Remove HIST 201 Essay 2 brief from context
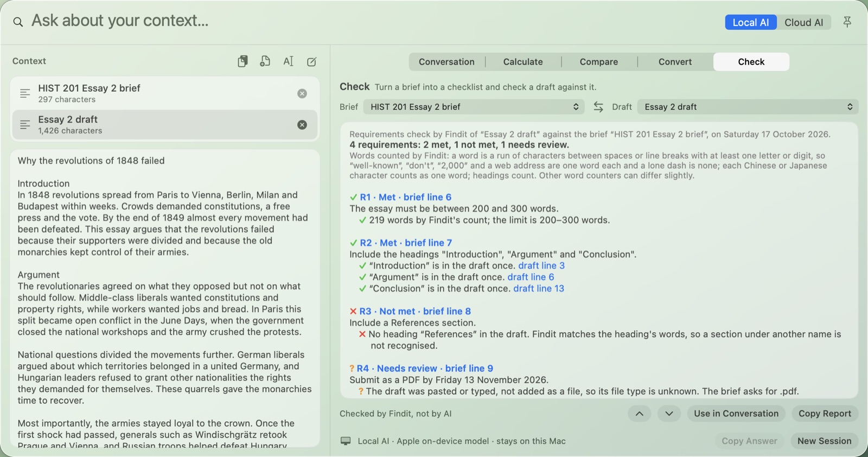This screenshot has width=868, height=457. click(x=302, y=93)
